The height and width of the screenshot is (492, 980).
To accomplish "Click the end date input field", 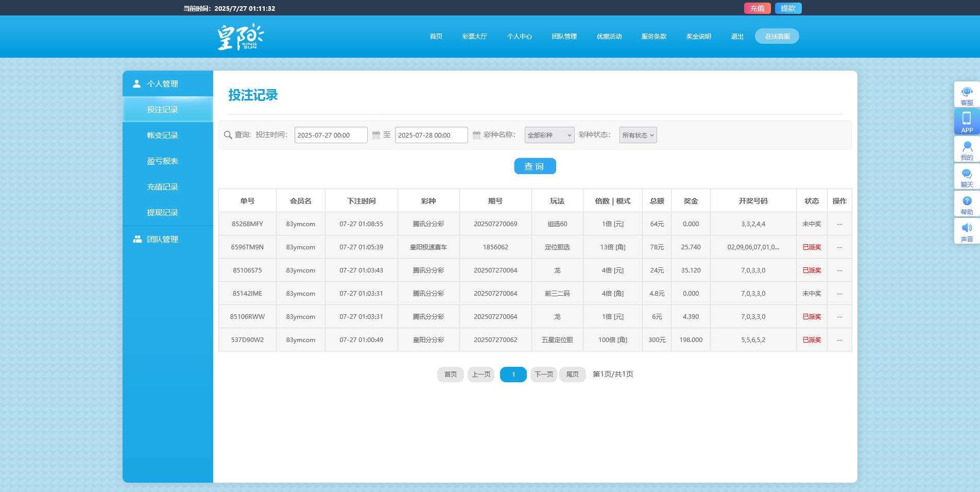I will tap(431, 135).
